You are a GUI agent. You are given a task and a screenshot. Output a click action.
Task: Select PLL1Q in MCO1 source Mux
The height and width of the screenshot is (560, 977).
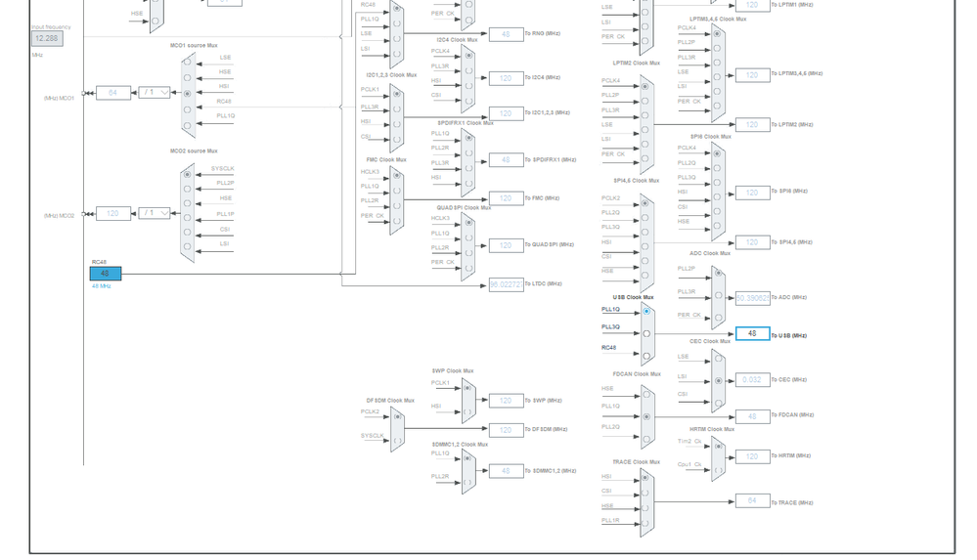point(188,125)
